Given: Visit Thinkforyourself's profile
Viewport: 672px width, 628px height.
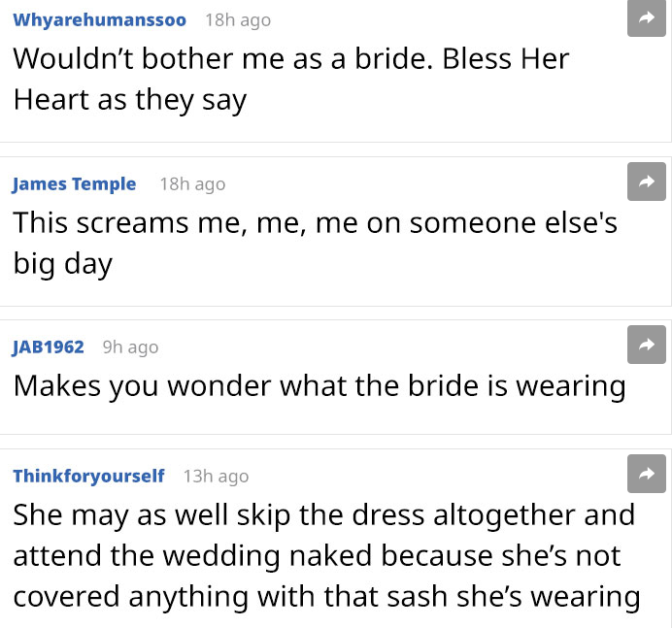Looking at the screenshot, I should 88,476.
